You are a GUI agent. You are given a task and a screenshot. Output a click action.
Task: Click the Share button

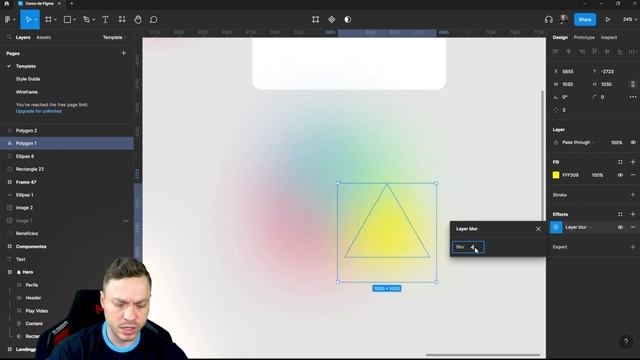point(584,20)
